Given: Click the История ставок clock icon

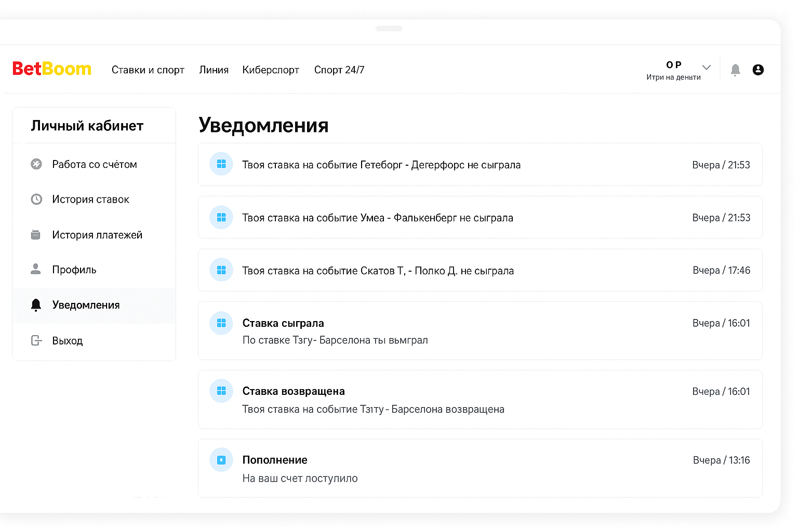Looking at the screenshot, I should point(36,199).
